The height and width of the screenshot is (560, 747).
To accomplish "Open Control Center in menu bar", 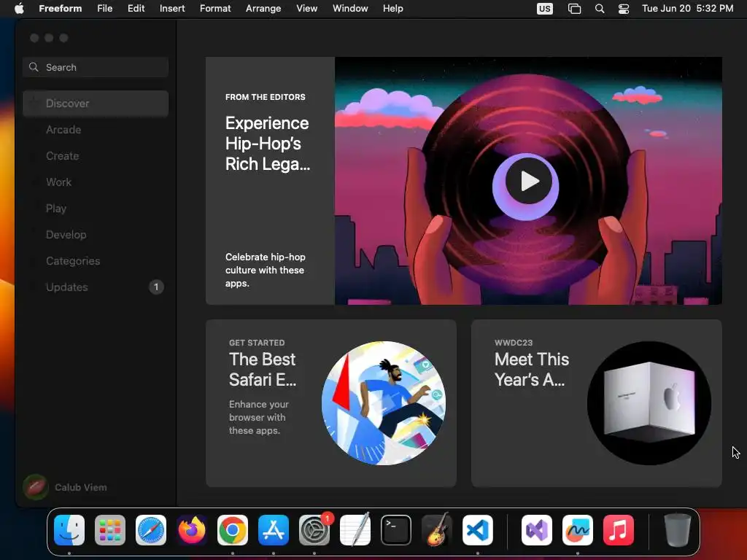I will (624, 9).
